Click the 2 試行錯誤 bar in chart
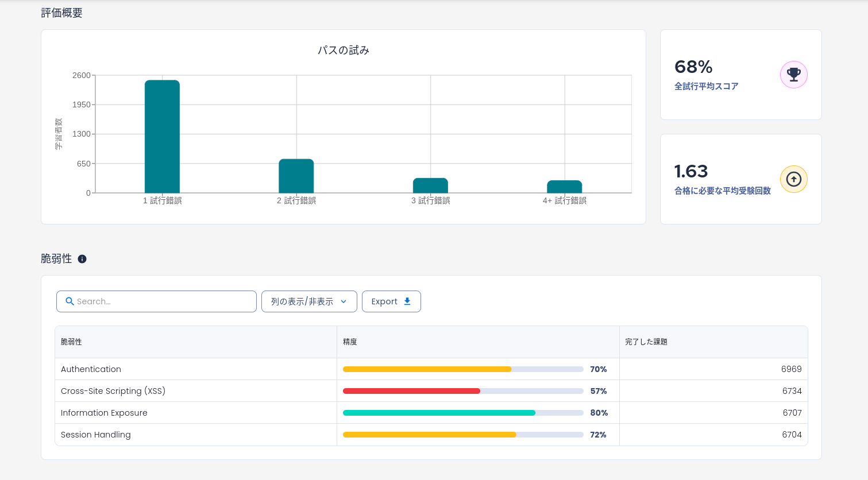Screen dimensions: 868x480 [296, 176]
